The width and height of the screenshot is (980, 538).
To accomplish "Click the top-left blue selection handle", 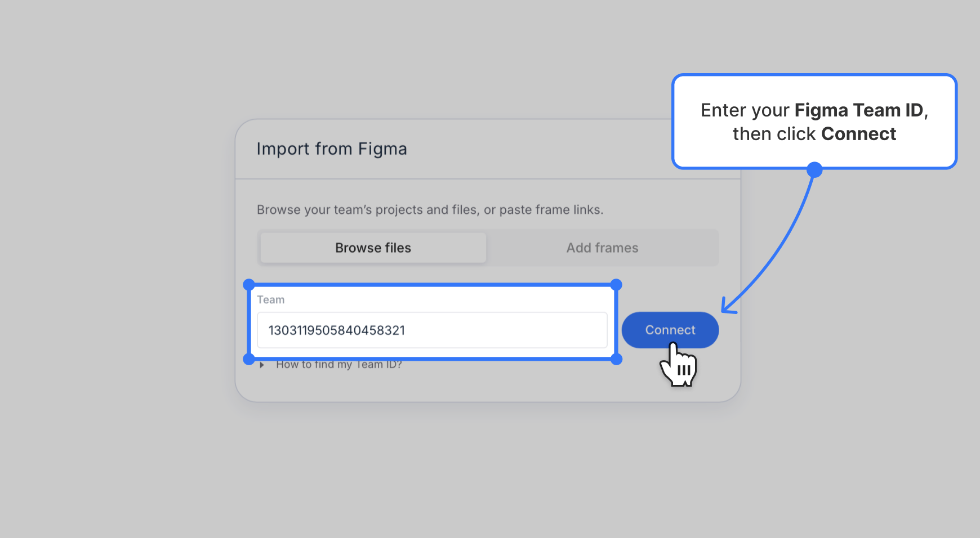I will click(248, 284).
